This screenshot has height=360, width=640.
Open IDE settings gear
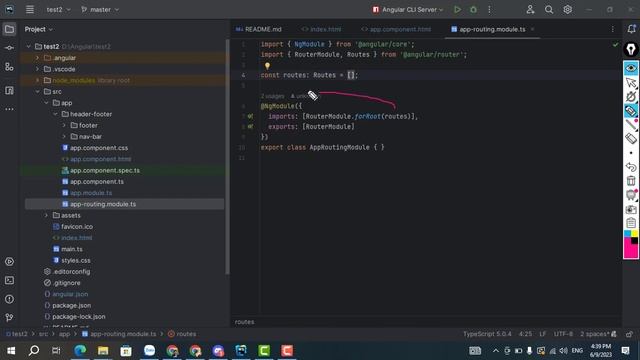(567, 9)
